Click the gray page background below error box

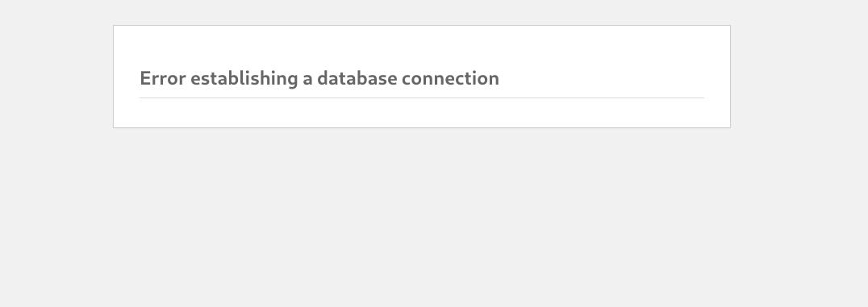click(x=434, y=218)
